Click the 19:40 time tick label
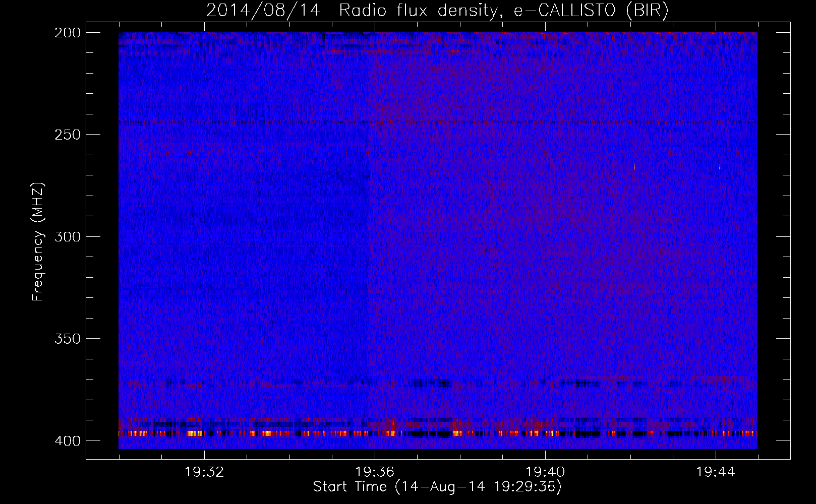The image size is (816, 504). 545,472
